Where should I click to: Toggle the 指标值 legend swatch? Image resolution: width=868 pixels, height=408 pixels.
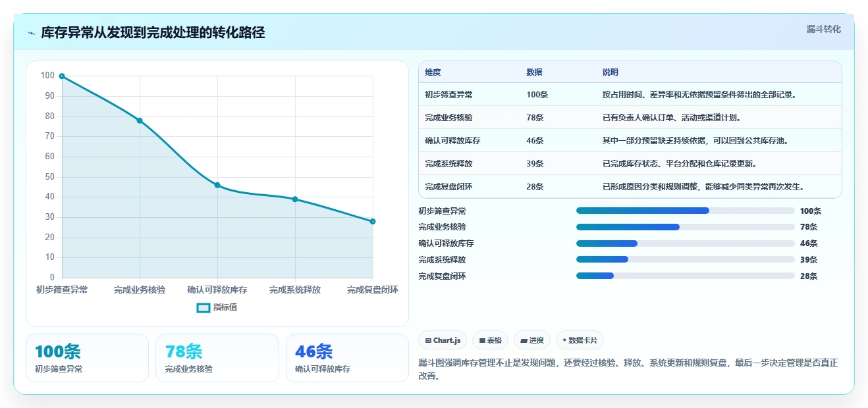point(203,307)
